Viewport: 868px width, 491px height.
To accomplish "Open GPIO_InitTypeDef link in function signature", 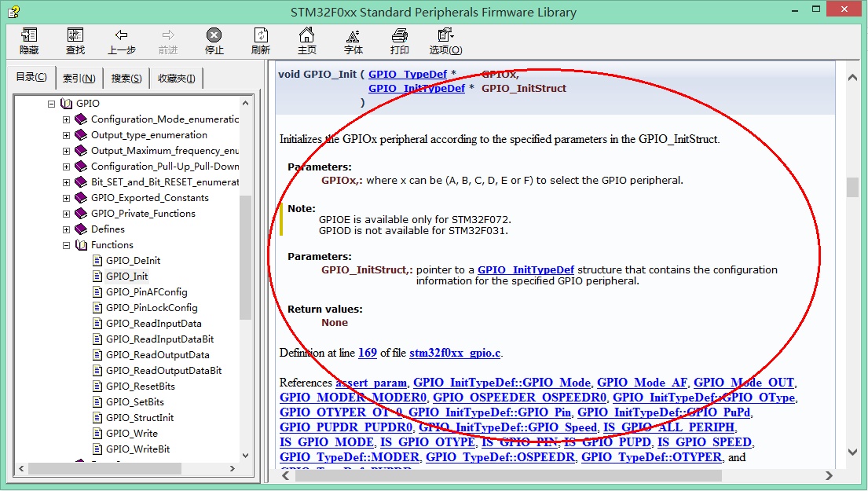I will coord(416,89).
